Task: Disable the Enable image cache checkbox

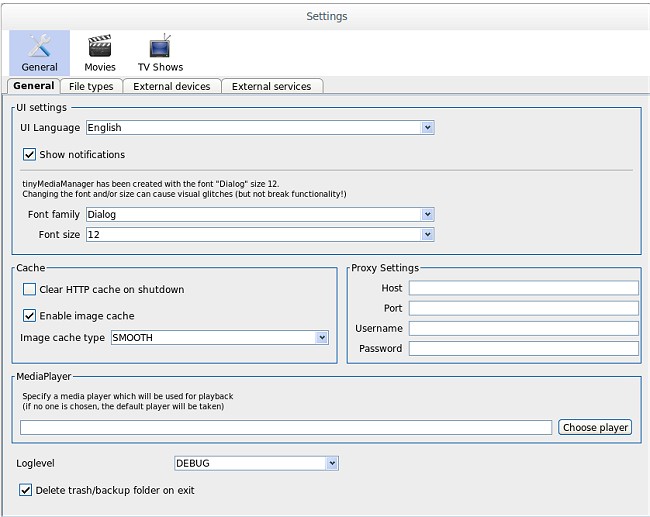Action: pos(29,316)
